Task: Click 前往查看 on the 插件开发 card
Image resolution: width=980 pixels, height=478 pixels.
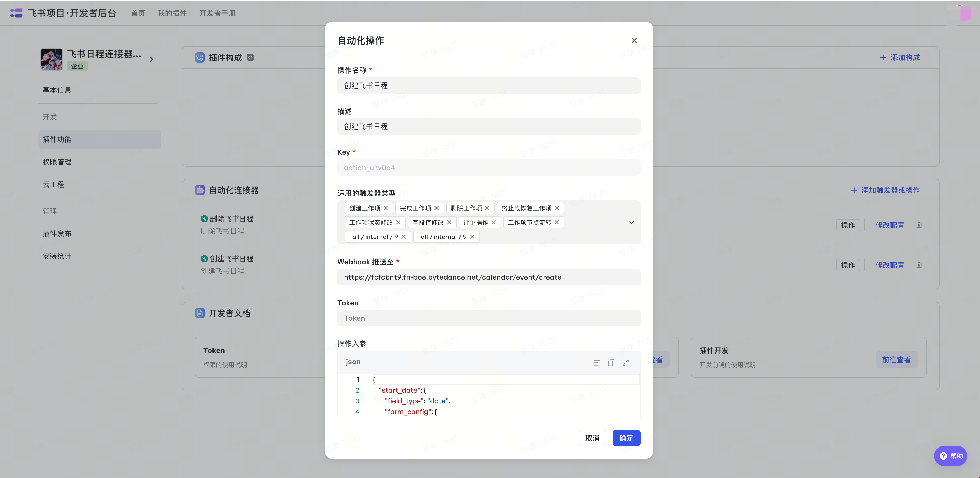Action: click(x=897, y=360)
